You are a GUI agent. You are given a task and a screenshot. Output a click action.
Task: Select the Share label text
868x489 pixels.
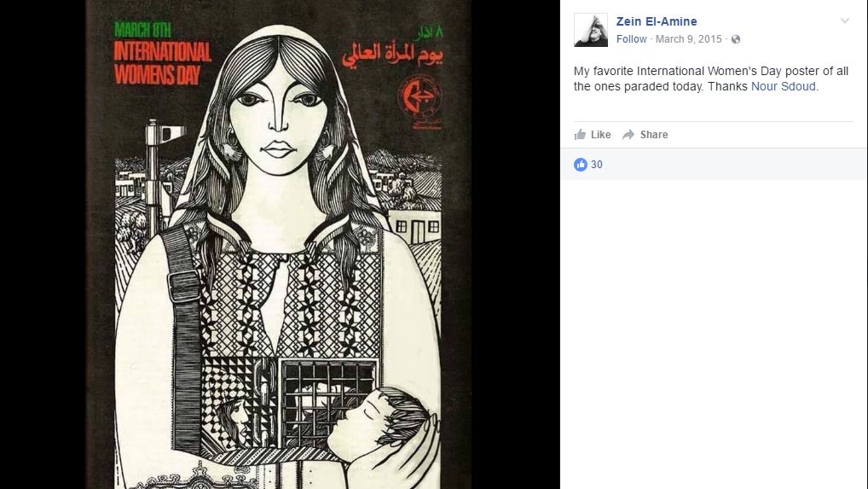pyautogui.click(x=654, y=135)
